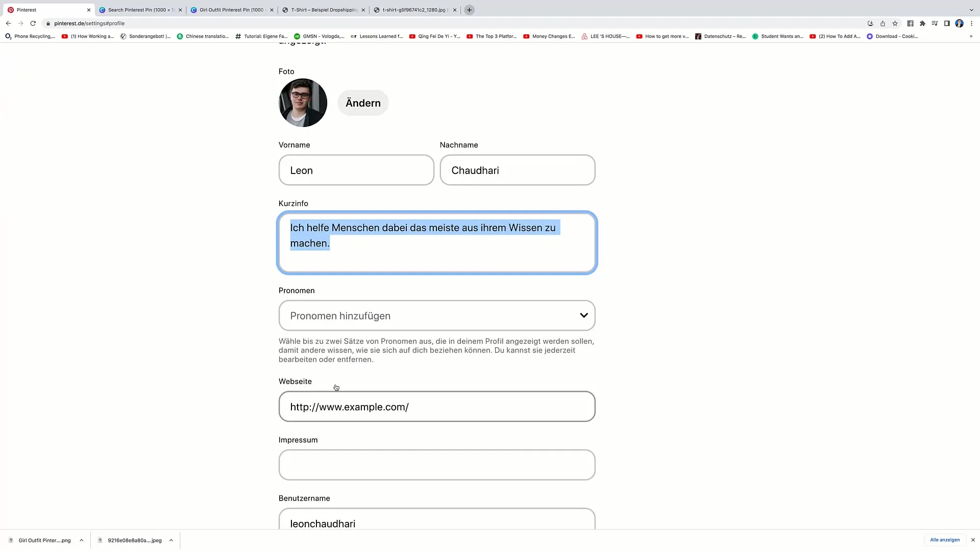Click into the Impressum input field
Screen dimensions: 980x551
pos(437,465)
